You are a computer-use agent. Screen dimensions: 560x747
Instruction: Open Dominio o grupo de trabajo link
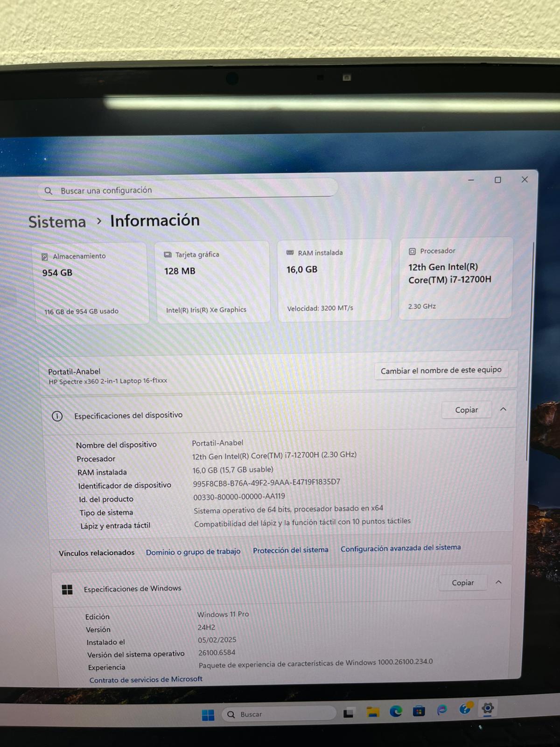[193, 552]
